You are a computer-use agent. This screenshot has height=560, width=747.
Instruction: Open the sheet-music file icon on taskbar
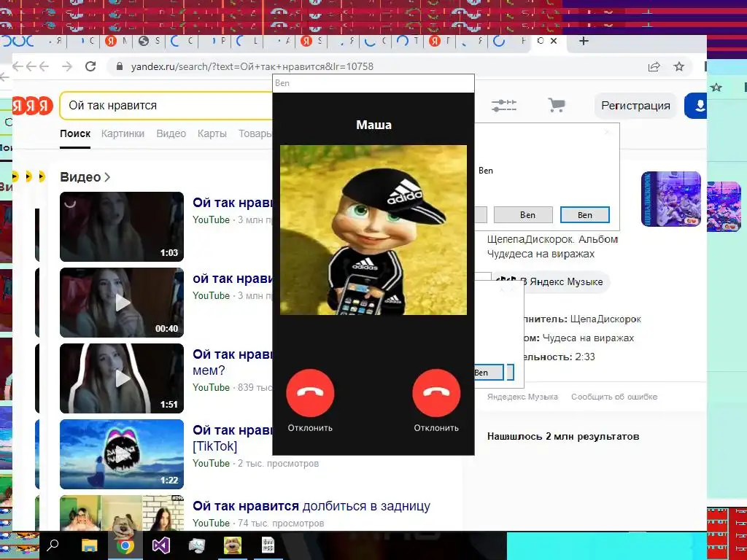[x=268, y=545]
